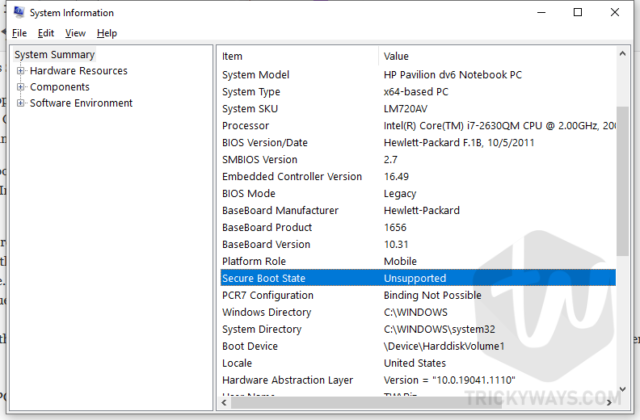Click the vertical scrollbar down arrow
The height and width of the screenshot is (420, 640).
pos(622,389)
